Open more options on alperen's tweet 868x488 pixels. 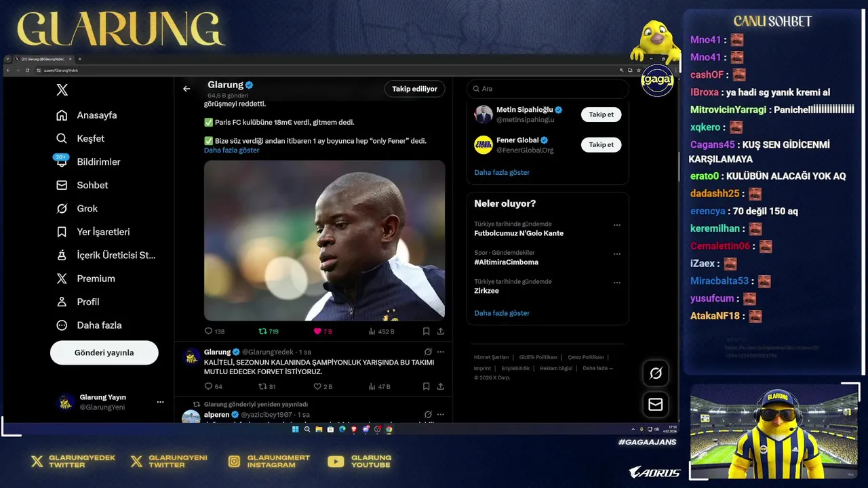441,414
